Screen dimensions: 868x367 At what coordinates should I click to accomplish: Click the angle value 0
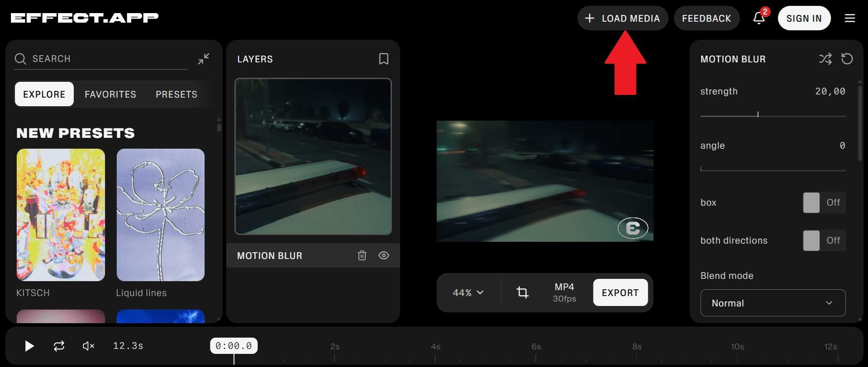(842, 146)
